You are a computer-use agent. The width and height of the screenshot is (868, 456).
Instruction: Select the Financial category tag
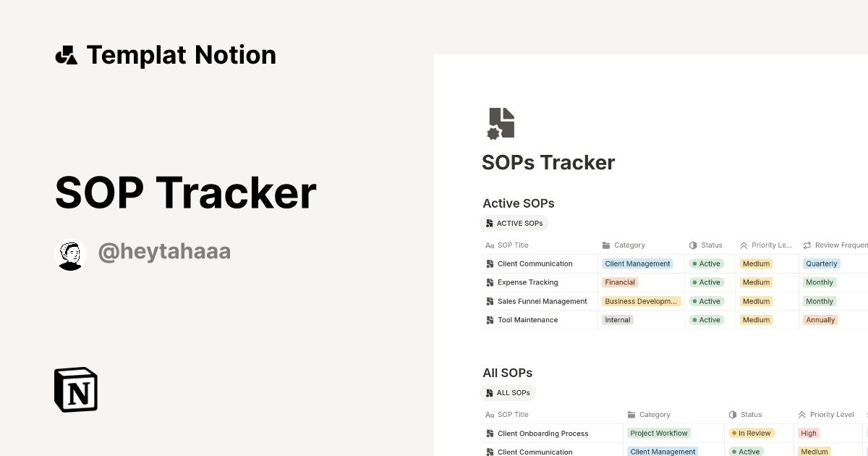point(619,282)
